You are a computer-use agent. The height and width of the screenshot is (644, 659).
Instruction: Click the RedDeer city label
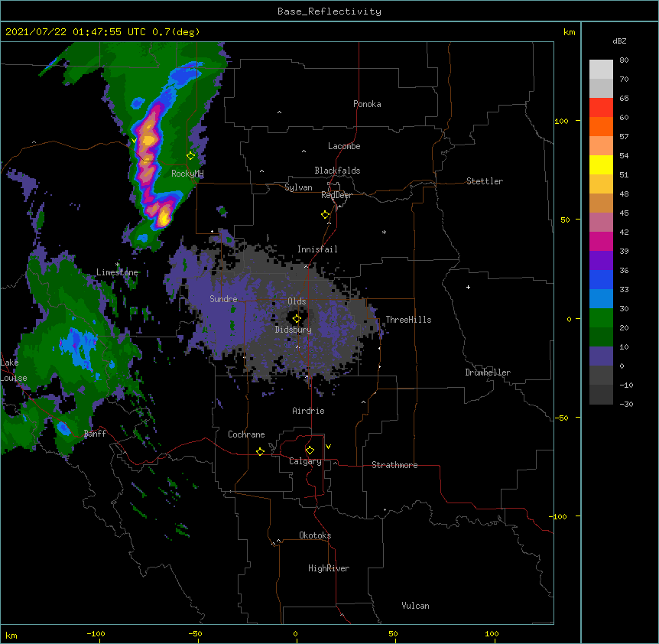tap(336, 195)
